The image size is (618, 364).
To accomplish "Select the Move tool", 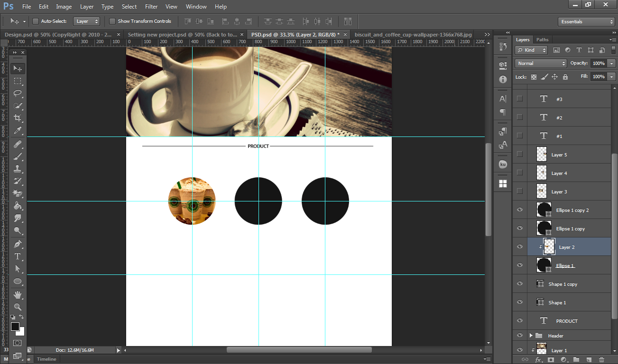I will (x=18, y=69).
